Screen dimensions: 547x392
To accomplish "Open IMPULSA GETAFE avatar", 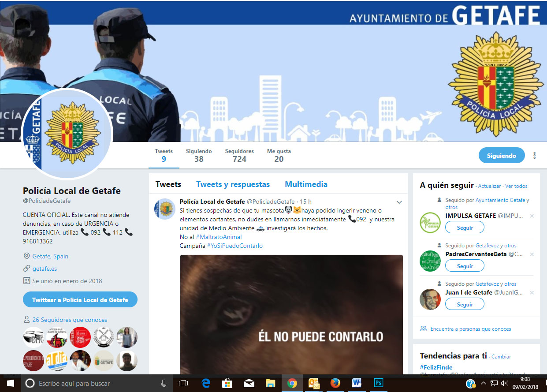I will [x=430, y=223].
